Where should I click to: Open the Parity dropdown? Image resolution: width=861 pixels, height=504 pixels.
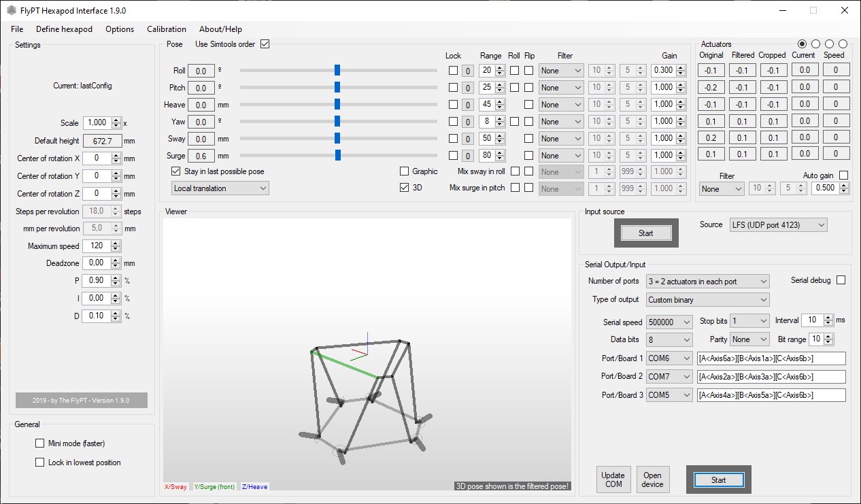749,339
